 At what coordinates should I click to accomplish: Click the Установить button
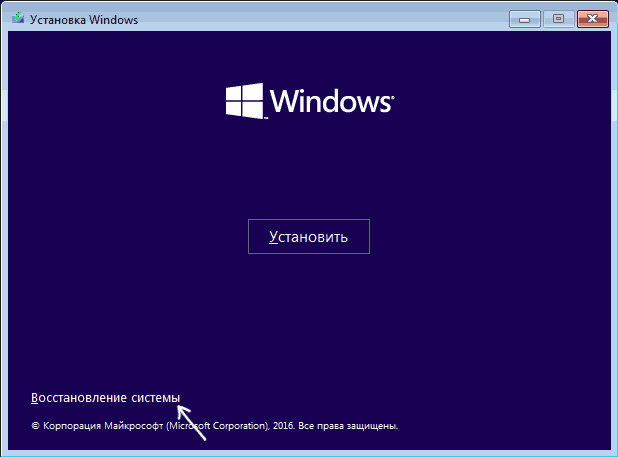[309, 236]
